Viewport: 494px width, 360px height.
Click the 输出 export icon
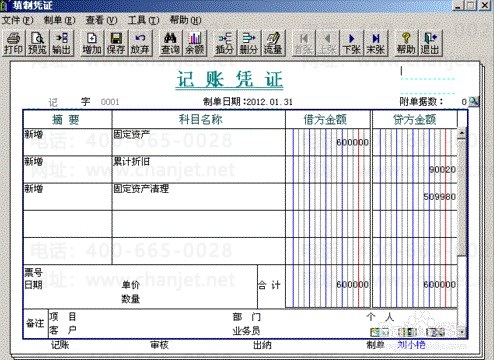pyautogui.click(x=62, y=43)
